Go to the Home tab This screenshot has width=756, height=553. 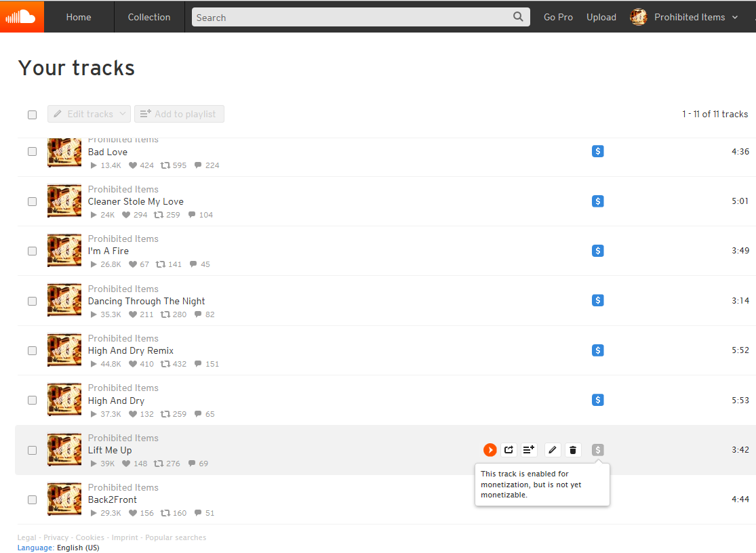[x=79, y=17]
